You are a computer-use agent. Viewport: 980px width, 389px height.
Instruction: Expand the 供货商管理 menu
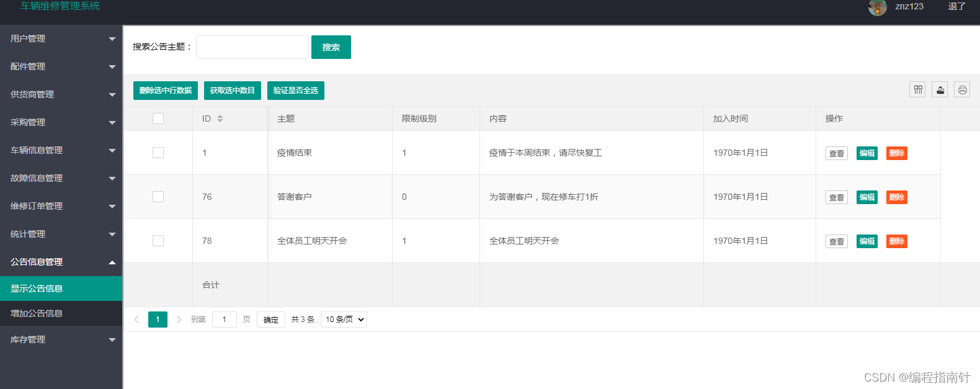61,94
